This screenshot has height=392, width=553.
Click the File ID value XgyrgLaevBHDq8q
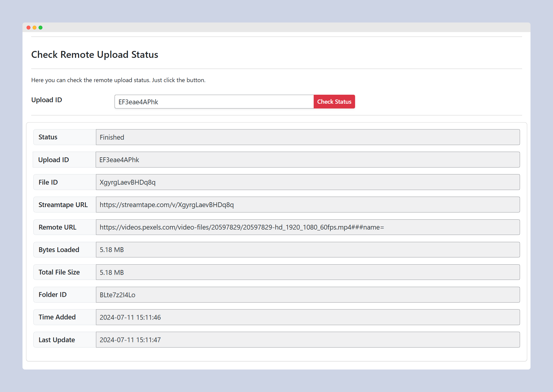pos(308,182)
